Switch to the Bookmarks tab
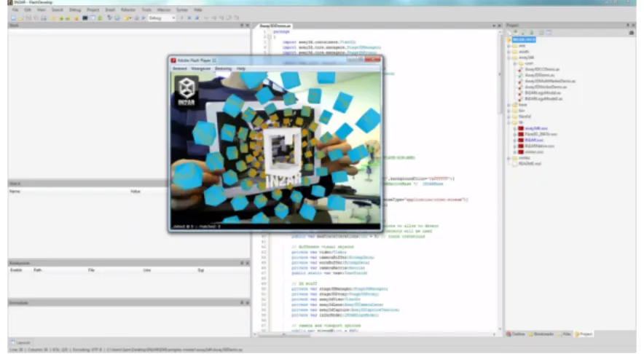This screenshot has width=644, height=354. point(541,334)
